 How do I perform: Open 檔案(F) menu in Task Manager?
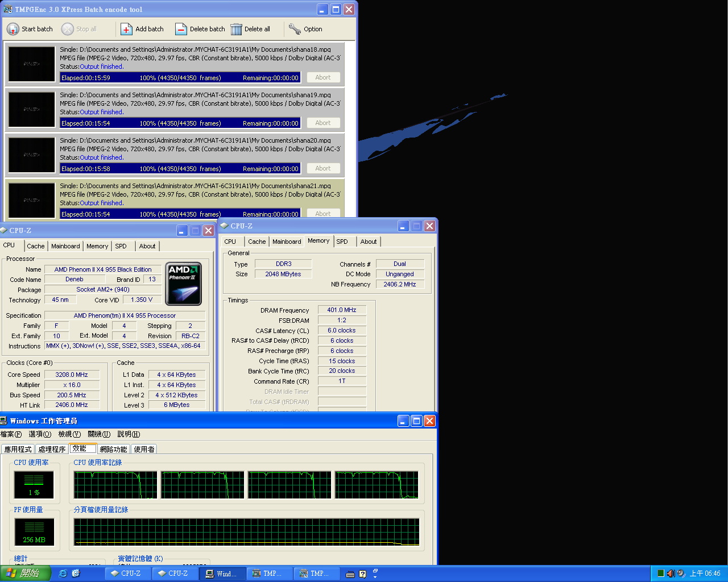tap(11, 434)
